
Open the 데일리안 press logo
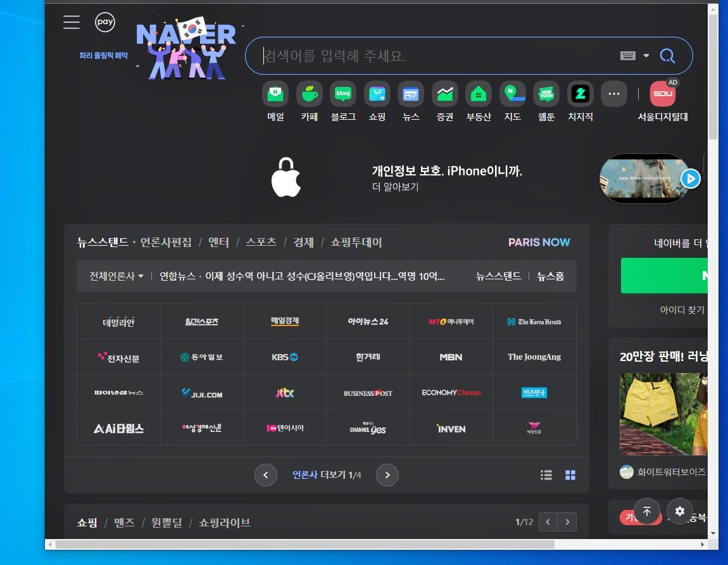tap(118, 322)
